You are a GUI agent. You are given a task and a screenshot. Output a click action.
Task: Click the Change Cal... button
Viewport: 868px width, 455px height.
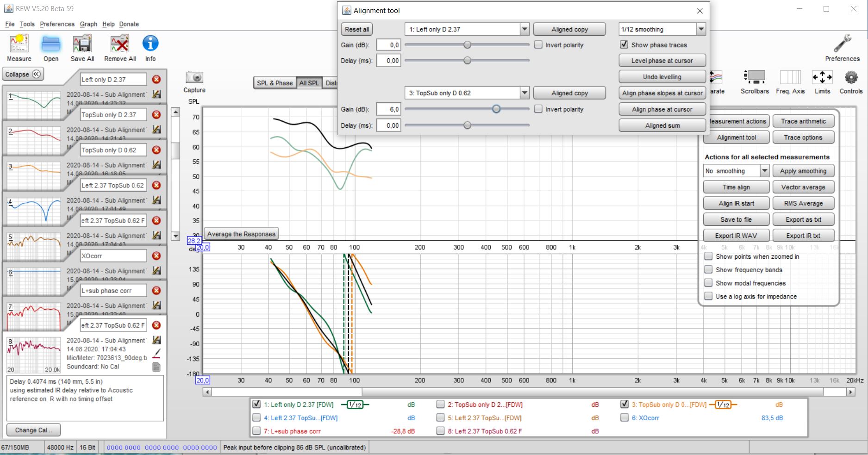(33, 430)
